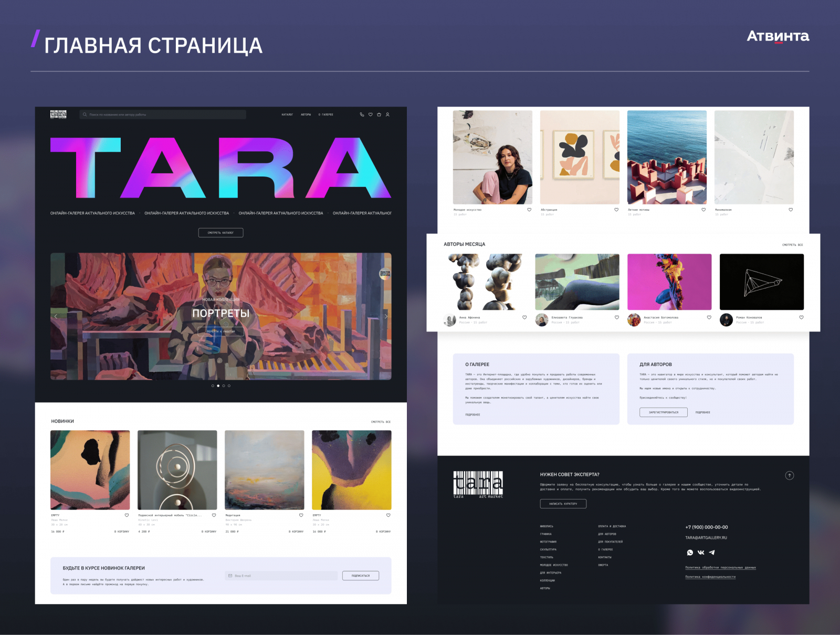This screenshot has width=840, height=635.
Task: Open Смотреть все link next to Авторы месяца
Action: point(792,245)
